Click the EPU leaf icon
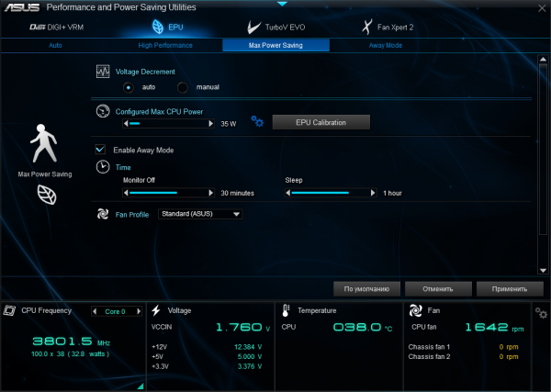Viewport: 551px width, 392px height. pyautogui.click(x=158, y=27)
